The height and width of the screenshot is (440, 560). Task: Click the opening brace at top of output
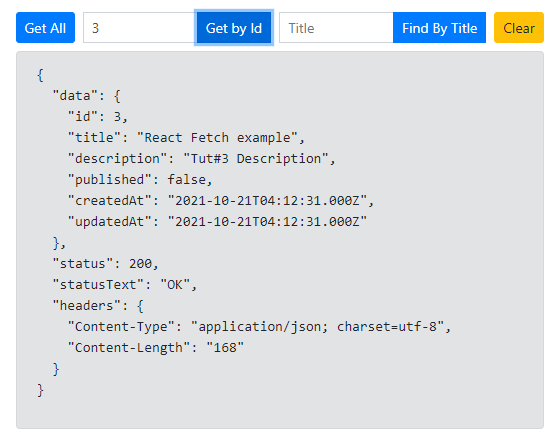(40, 75)
